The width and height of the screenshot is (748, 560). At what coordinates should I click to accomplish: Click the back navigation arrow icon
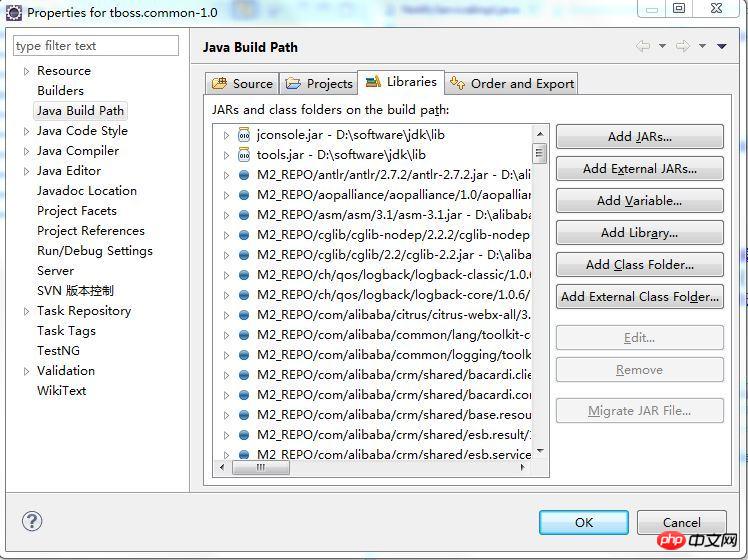pos(643,46)
